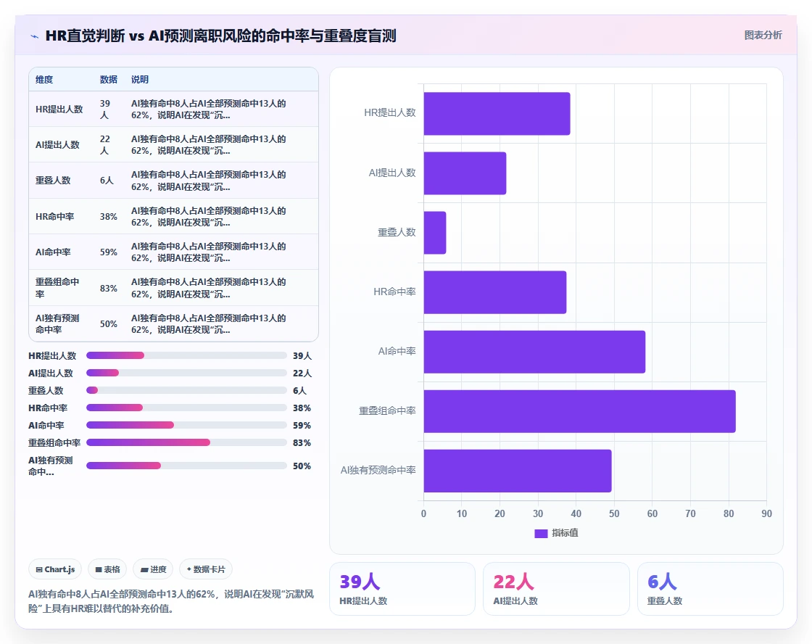Click the 进度 tag chip
The image size is (812, 644).
[153, 569]
